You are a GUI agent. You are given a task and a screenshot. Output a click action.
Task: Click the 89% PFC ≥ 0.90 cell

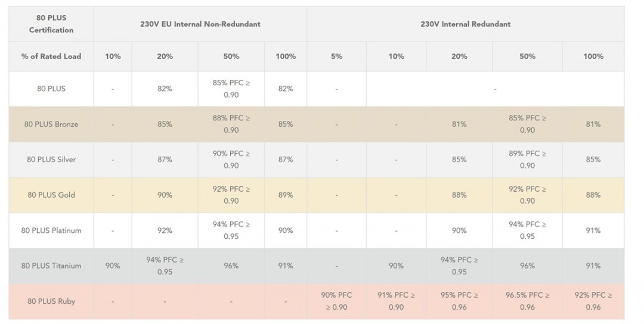(x=527, y=160)
